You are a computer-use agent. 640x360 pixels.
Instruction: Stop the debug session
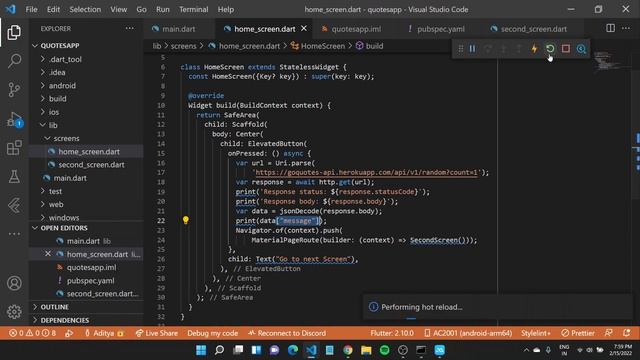pyautogui.click(x=566, y=49)
